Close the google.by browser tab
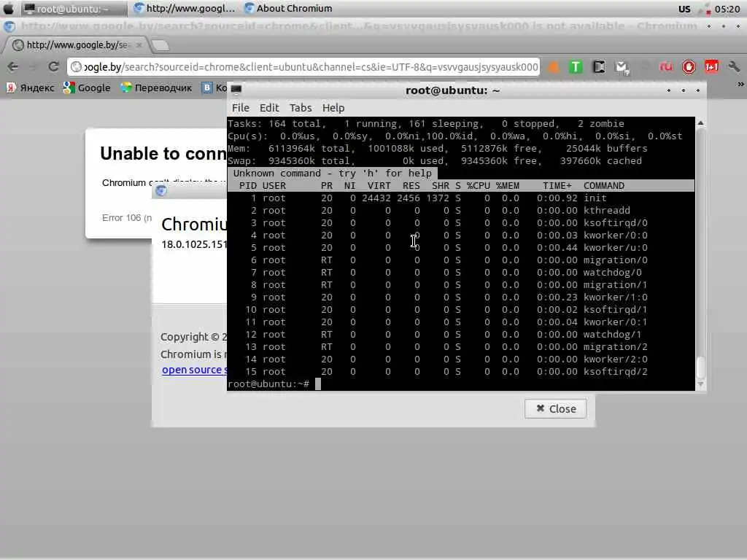This screenshot has width=747, height=560. click(139, 45)
